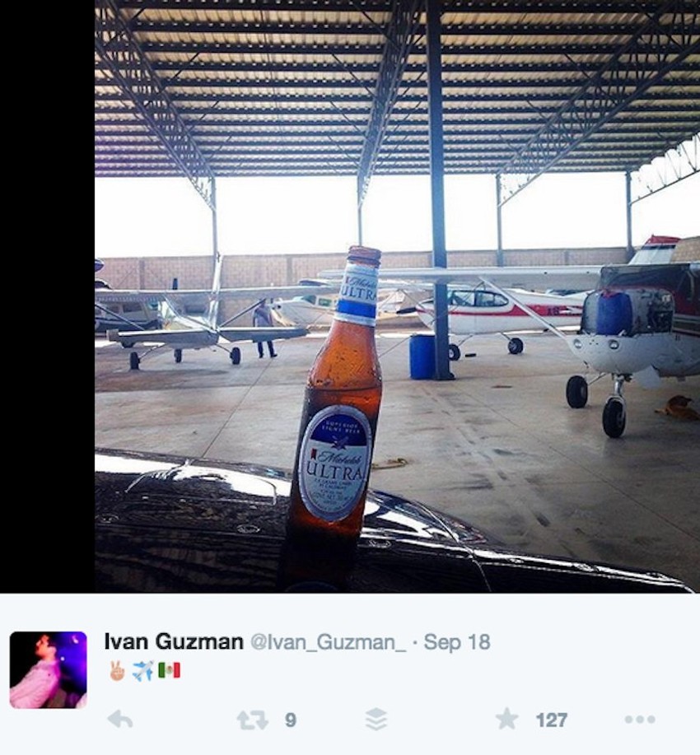700x755 pixels.
Task: Click the Mexican flag emoji
Action: tap(169, 670)
